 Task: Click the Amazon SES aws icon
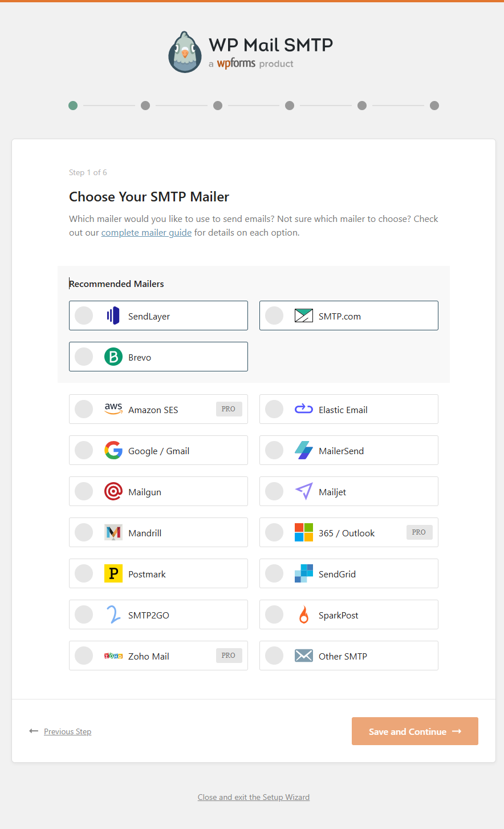(x=113, y=409)
